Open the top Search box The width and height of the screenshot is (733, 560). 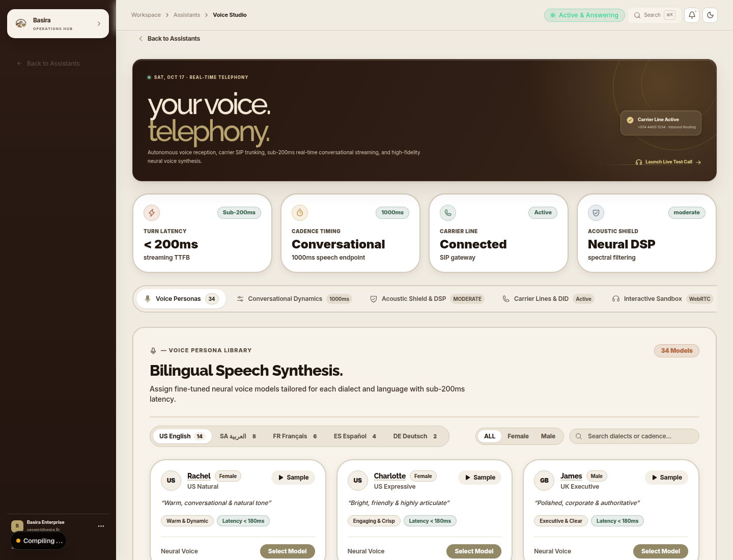click(x=655, y=15)
